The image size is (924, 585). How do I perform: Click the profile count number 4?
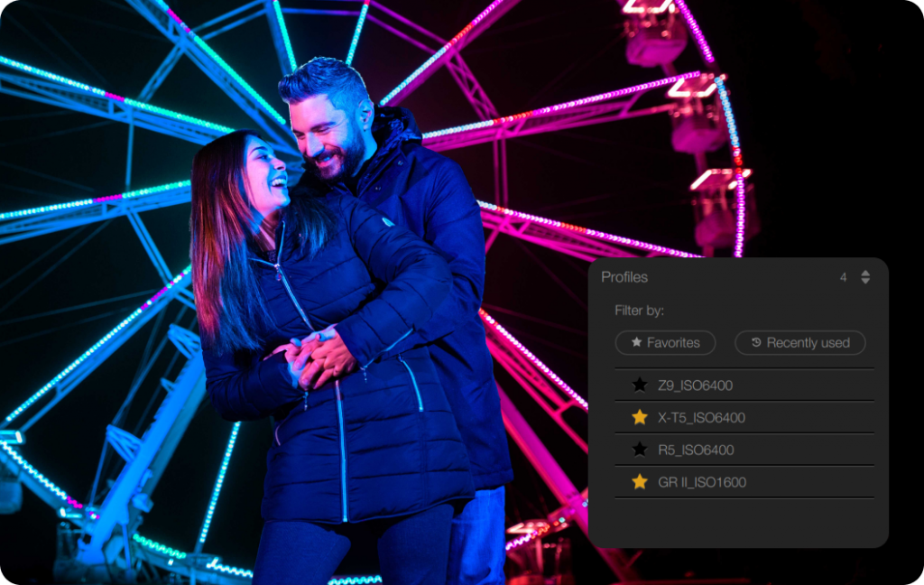tap(844, 277)
